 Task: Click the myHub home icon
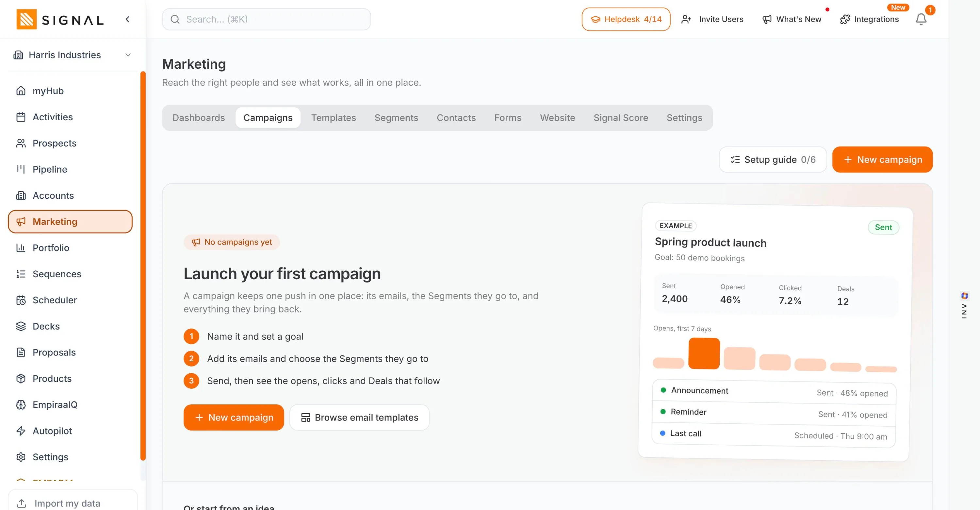(x=21, y=91)
